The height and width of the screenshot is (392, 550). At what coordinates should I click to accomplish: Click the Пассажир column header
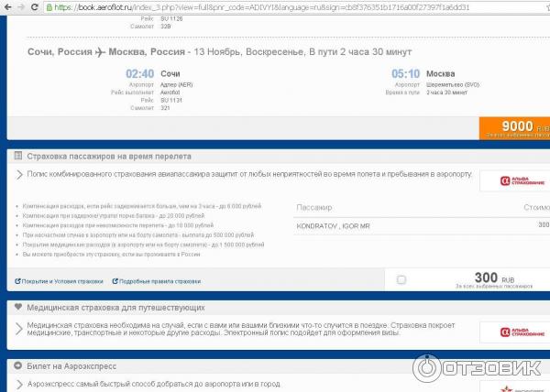coord(314,207)
